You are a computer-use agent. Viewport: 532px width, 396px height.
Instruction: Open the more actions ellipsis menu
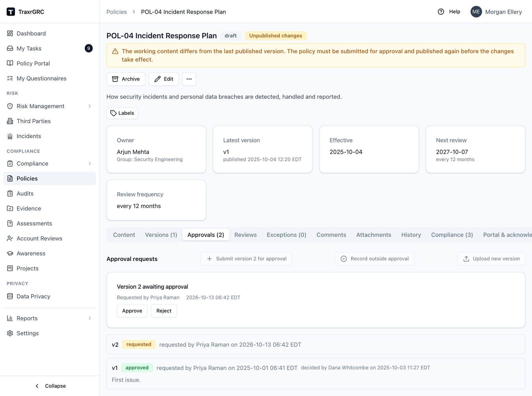(x=189, y=79)
